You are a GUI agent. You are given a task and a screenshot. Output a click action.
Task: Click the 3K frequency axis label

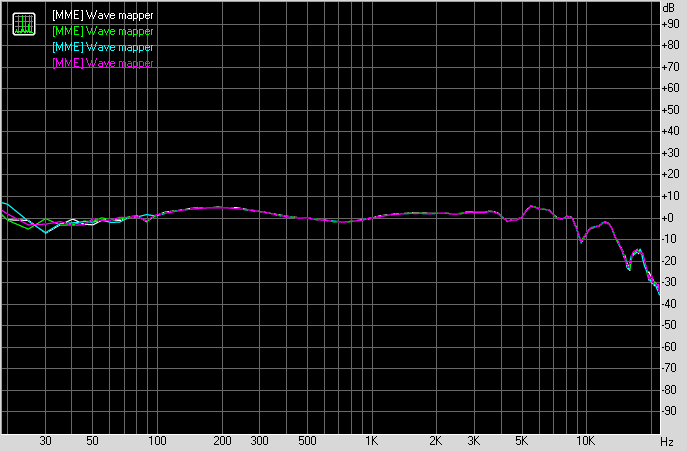click(x=473, y=441)
